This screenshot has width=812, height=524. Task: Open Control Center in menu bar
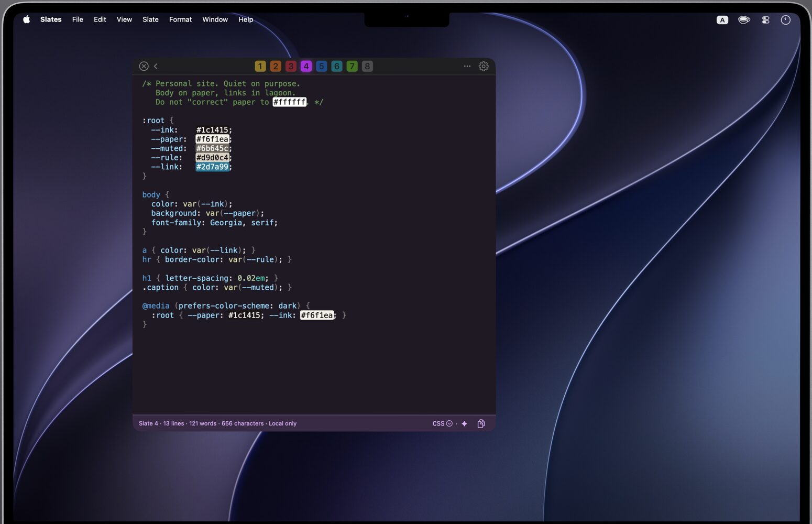coord(765,20)
